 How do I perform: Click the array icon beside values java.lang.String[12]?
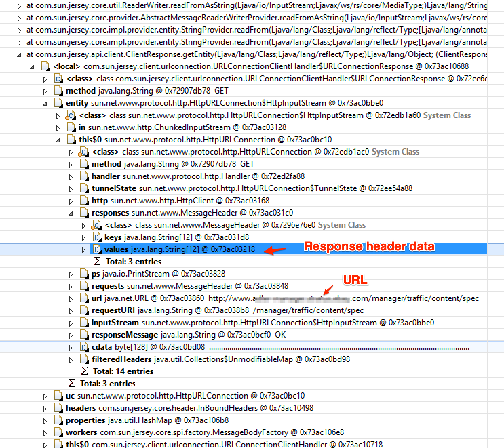point(97,249)
